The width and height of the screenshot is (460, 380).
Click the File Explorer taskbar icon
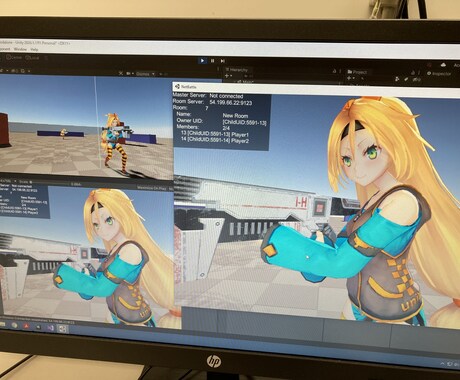tap(3, 324)
